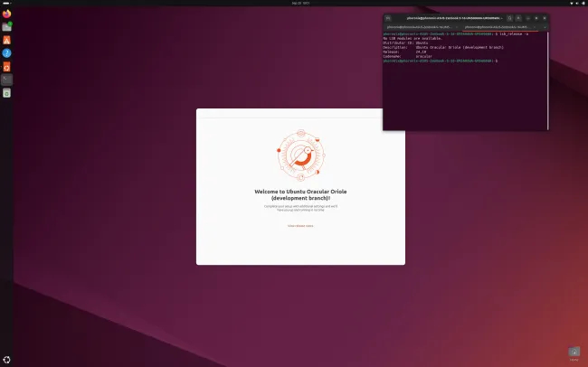Open Firefox from the dock

(x=6, y=14)
